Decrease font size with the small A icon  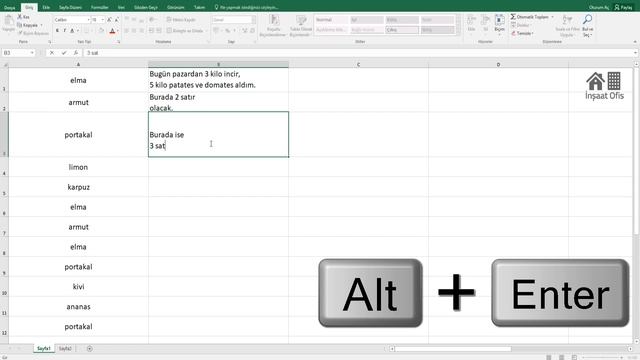click(x=117, y=20)
